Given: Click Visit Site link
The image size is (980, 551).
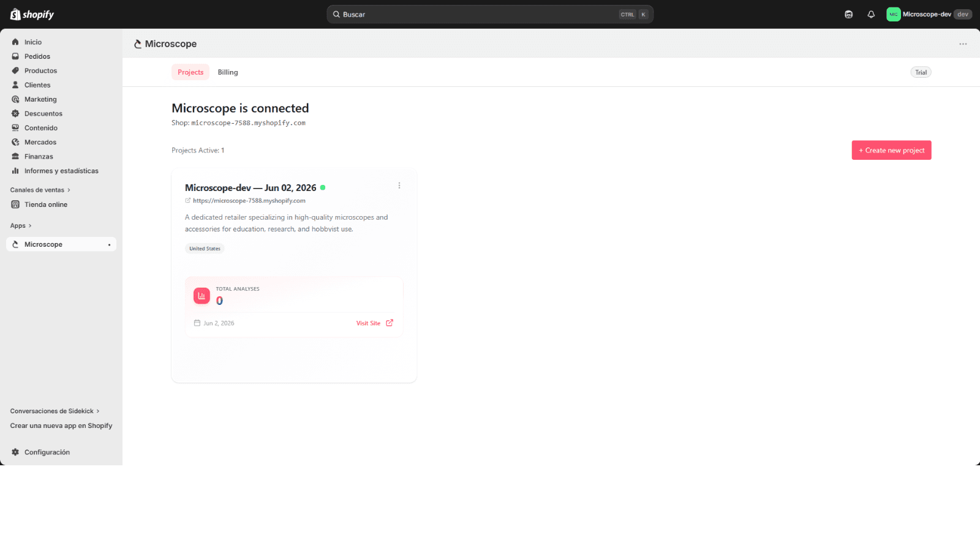Looking at the screenshot, I should point(368,323).
